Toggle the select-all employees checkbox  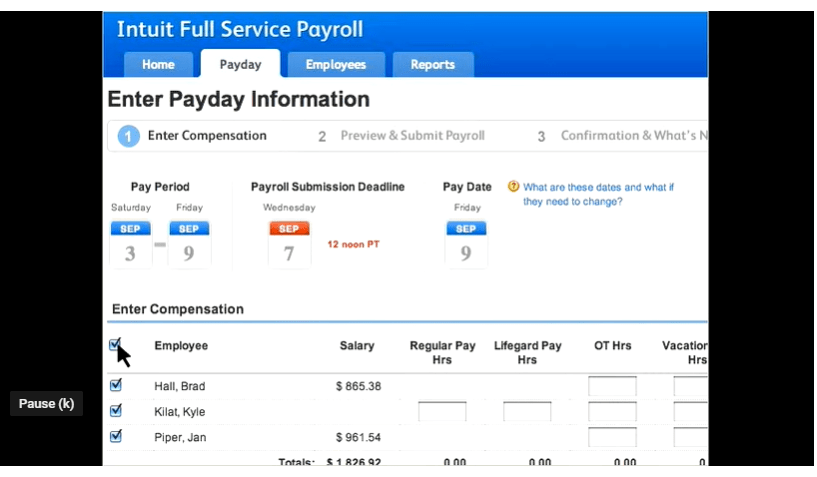115,345
